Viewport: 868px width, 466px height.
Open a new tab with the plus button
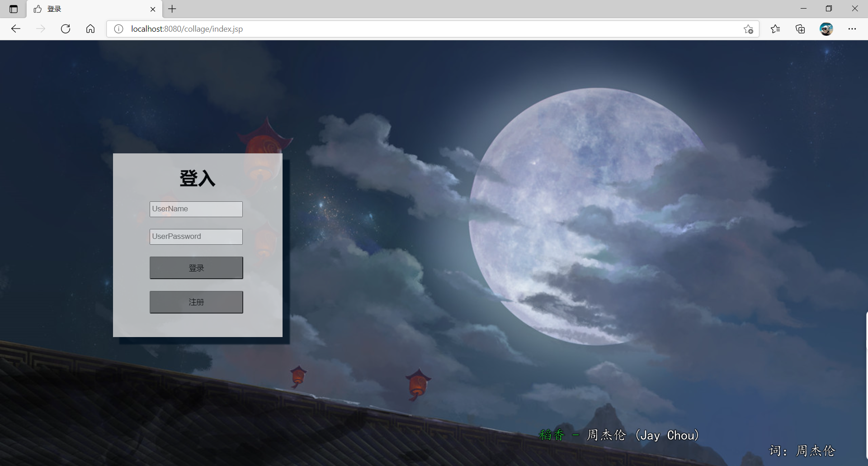tap(172, 9)
